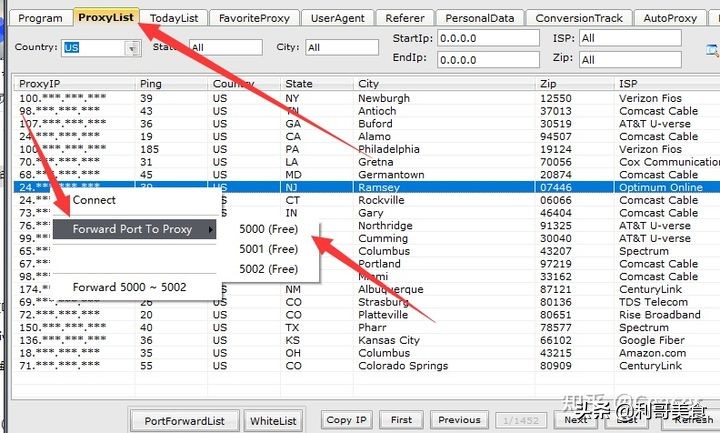Image resolution: width=720 pixels, height=433 pixels.
Task: Select the Buford city cell
Action: [x=375, y=124]
